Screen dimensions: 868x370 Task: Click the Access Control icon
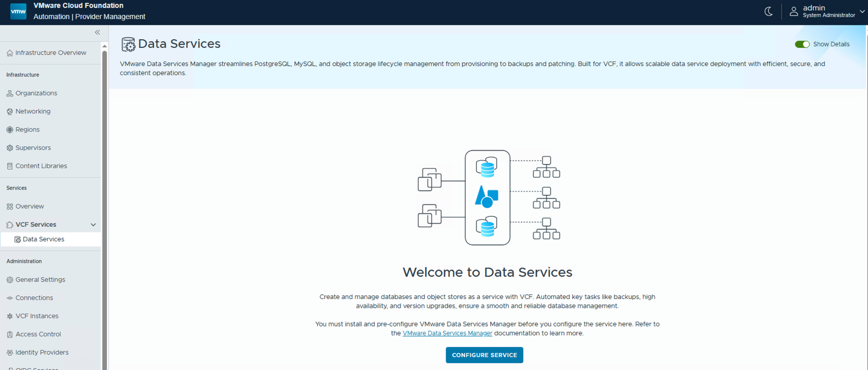[10, 334]
